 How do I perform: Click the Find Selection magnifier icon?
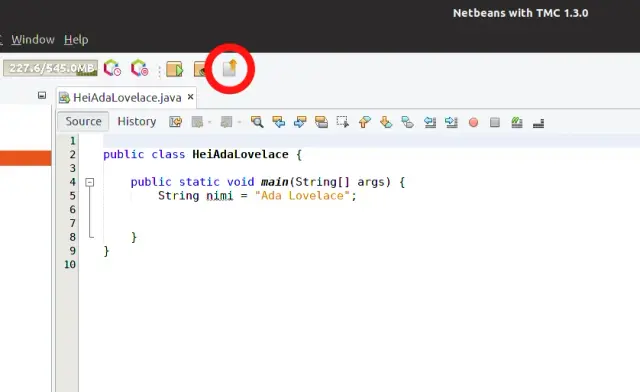tap(257, 122)
